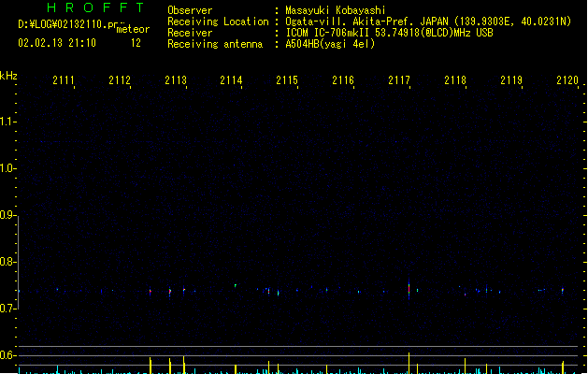Click the 2118 time axis label
This screenshot has height=374, width=588.
[455, 80]
